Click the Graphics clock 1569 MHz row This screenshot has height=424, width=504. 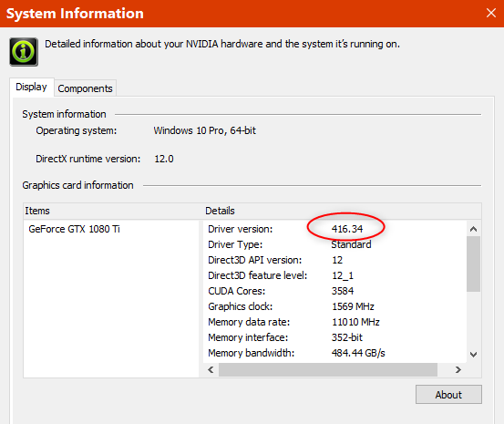(x=334, y=306)
